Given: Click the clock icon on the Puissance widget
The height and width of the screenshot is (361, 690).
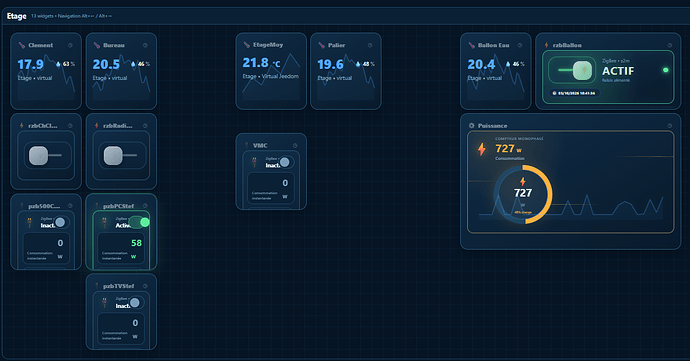Looking at the screenshot, I should pyautogui.click(x=669, y=126).
